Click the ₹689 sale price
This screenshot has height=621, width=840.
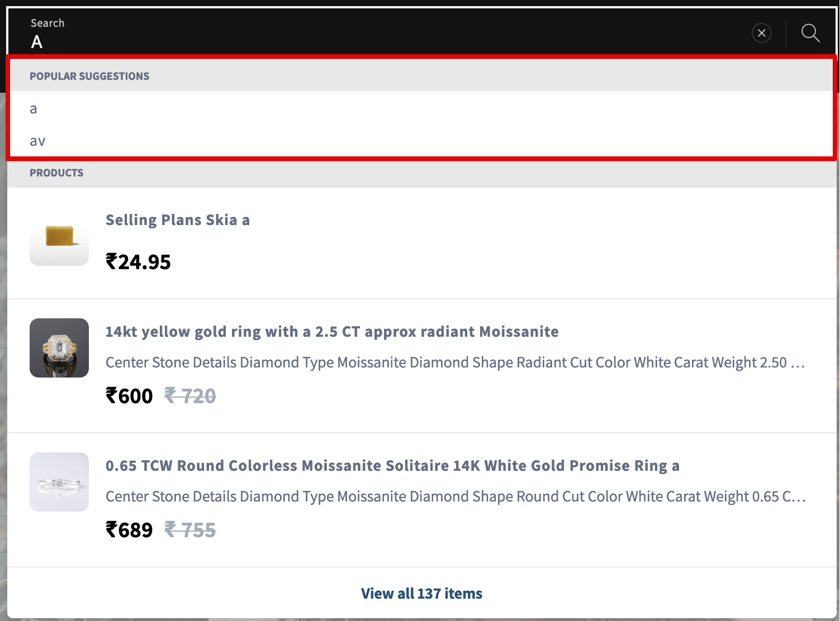tap(129, 530)
